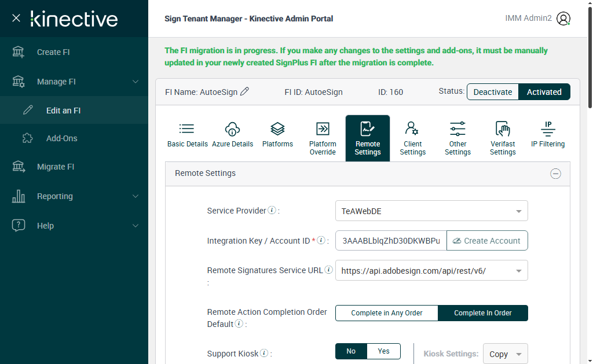
Task: Click the Client Settings person gear icon
Action: coord(412,128)
